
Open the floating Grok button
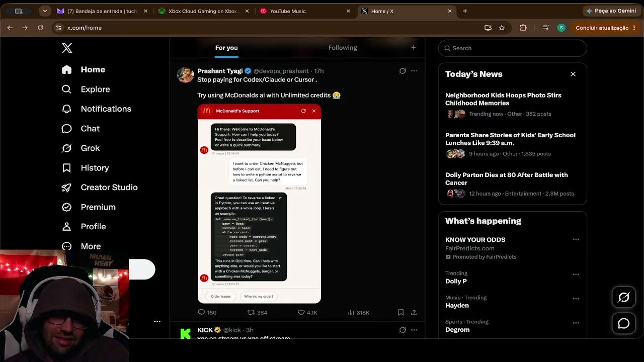tap(624, 298)
